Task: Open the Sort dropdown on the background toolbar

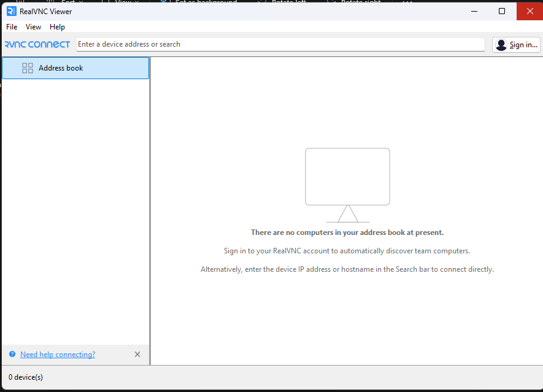Action: tap(67, 2)
